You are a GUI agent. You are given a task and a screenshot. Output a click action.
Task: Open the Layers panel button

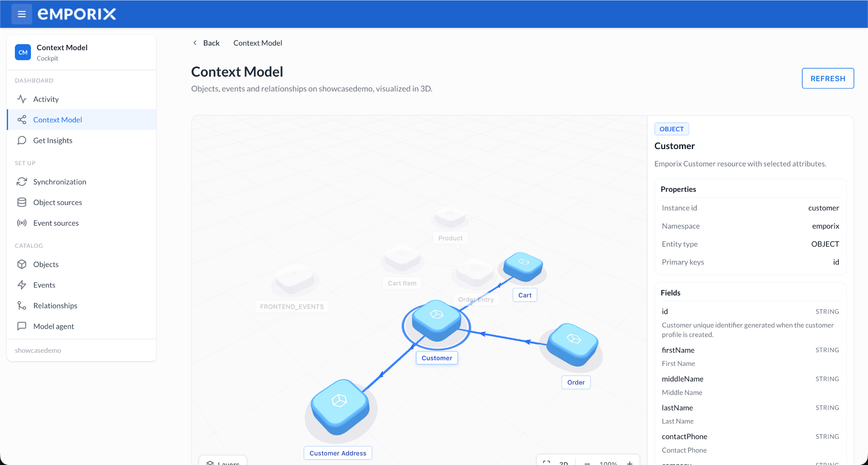point(223,461)
